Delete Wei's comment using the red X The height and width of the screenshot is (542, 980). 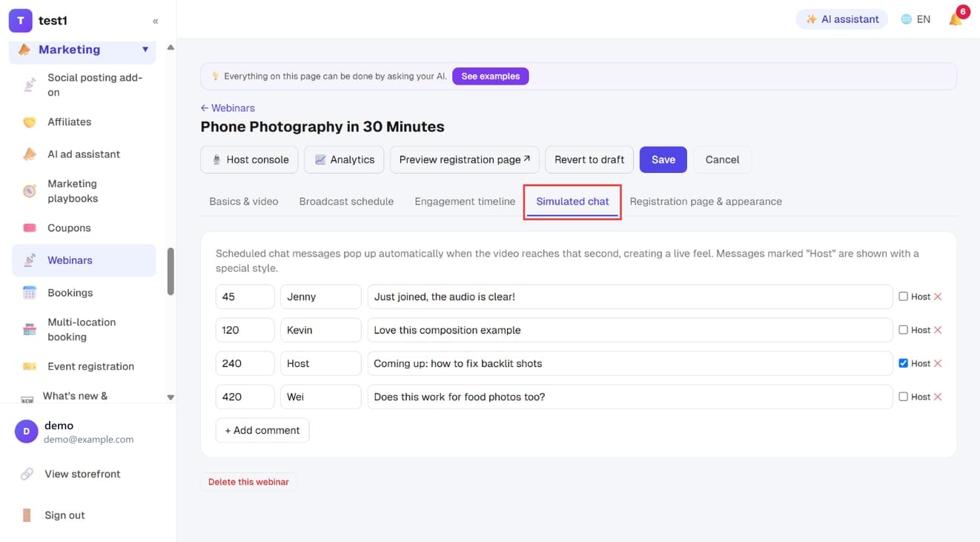[938, 397]
